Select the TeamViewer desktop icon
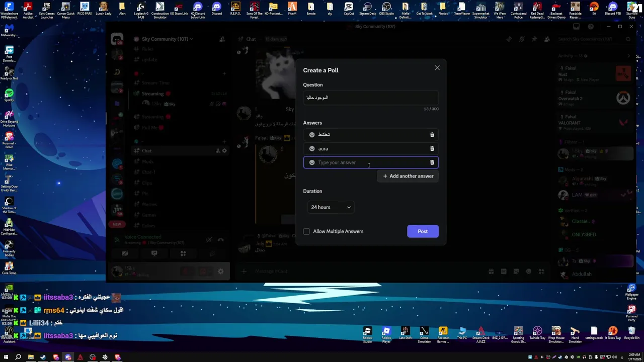644x362 pixels. point(462,9)
